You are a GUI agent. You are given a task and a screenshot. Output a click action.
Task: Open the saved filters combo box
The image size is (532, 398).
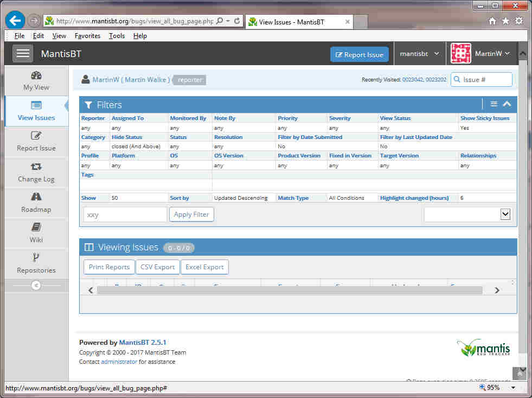point(467,214)
